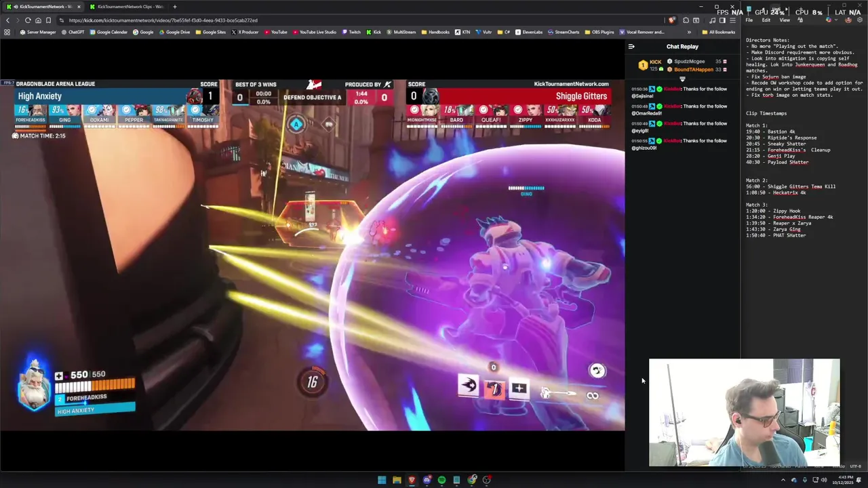
Task: Expand the Google Sites bookmark folder
Action: (210, 32)
